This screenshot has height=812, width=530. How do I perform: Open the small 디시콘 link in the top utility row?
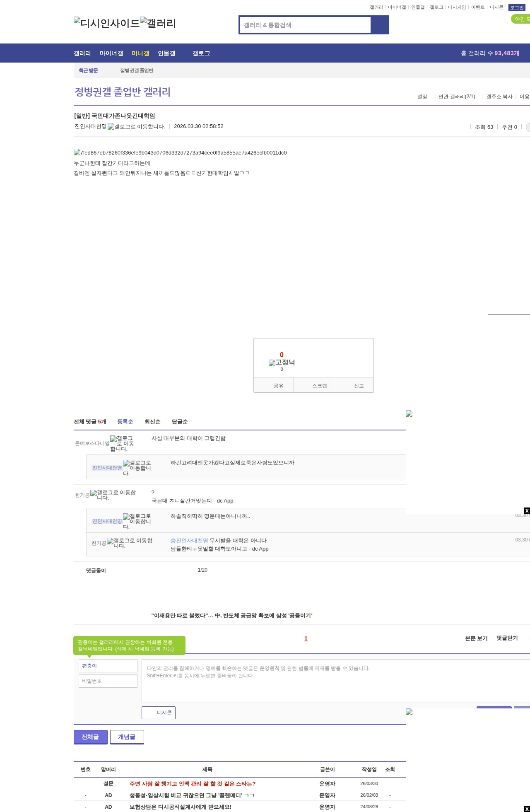click(x=496, y=7)
